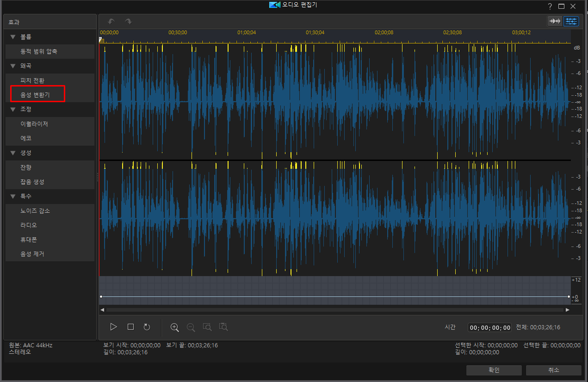
Task: Click the loop playback icon
Action: click(147, 327)
